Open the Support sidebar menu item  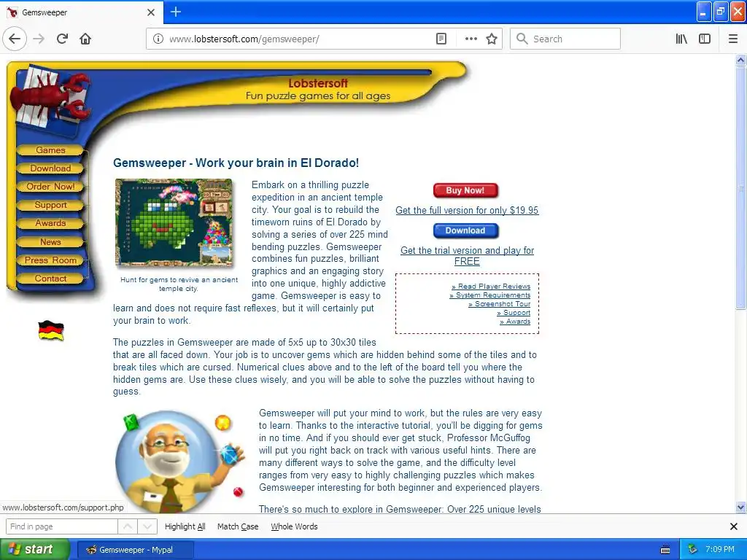[x=50, y=205]
